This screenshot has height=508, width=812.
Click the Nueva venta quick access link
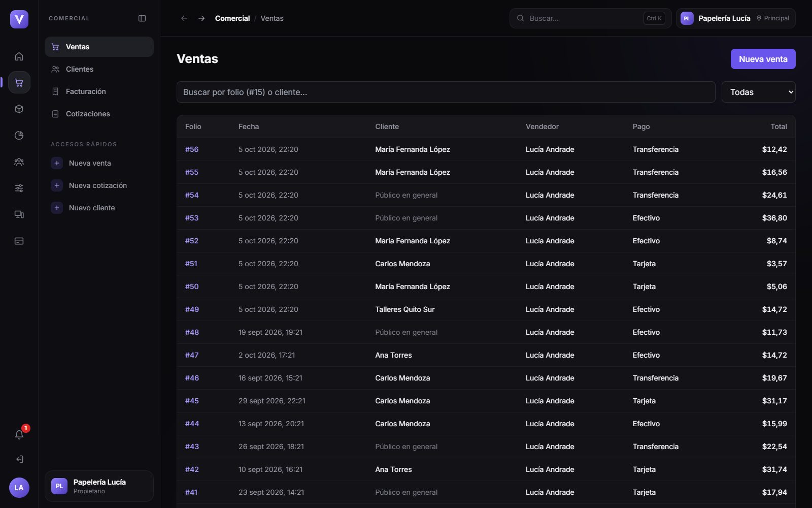(90, 163)
